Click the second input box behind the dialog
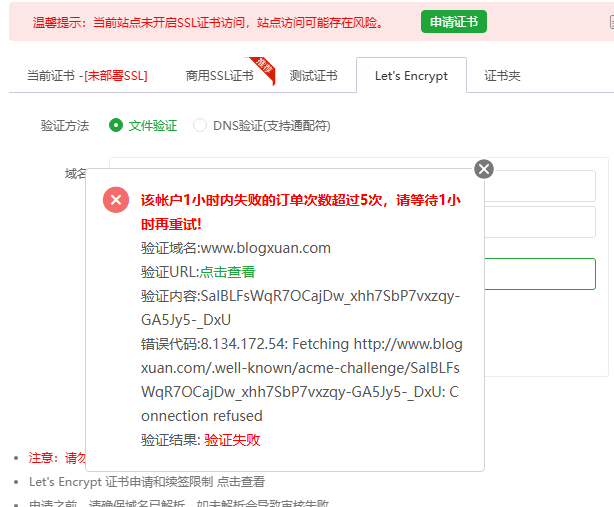This screenshot has width=614, height=507. [x=540, y=222]
